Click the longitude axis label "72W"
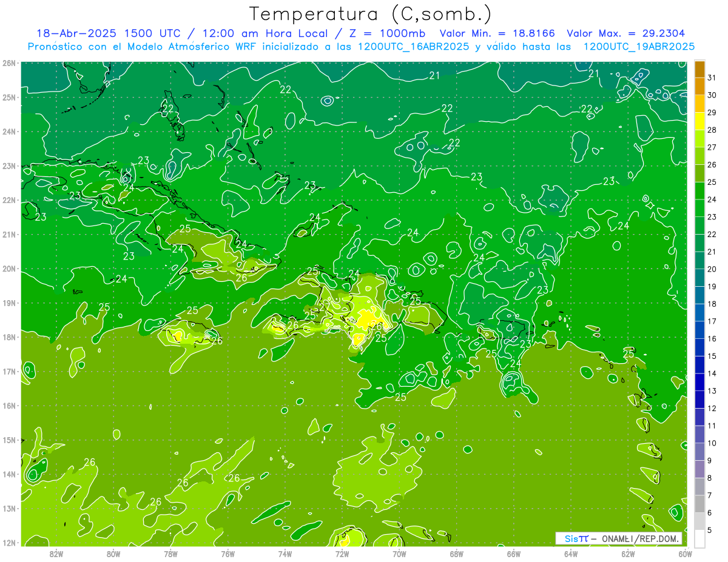 tap(342, 554)
